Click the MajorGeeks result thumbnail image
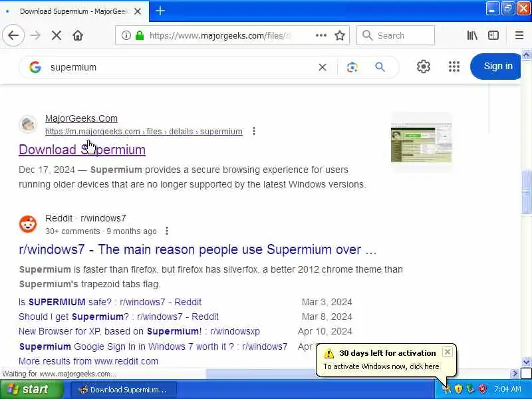This screenshot has width=532, height=399. pyautogui.click(x=422, y=142)
